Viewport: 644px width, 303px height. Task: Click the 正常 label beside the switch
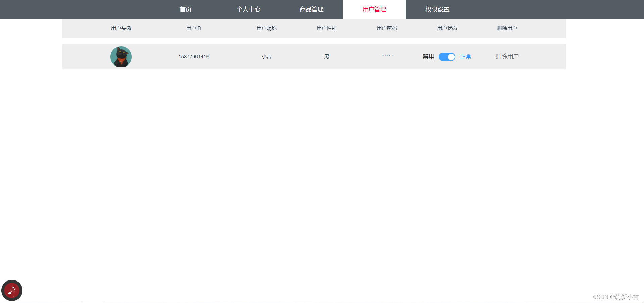tap(466, 57)
